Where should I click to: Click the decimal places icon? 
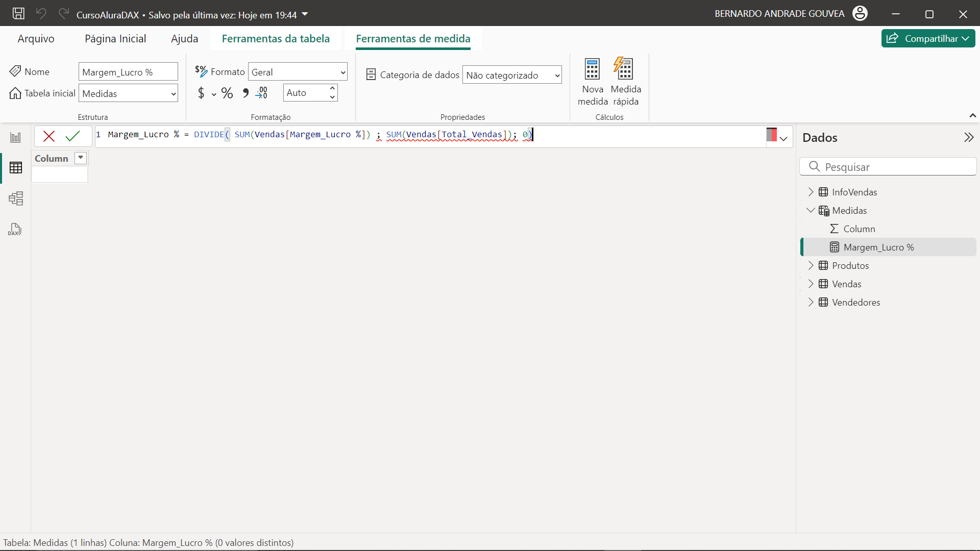point(262,93)
